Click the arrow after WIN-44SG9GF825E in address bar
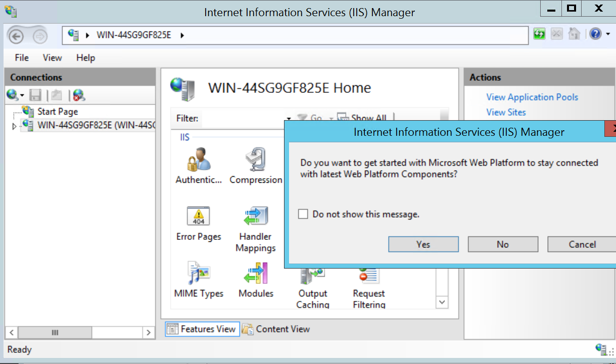Screen dimensions: 616x364 click(182, 35)
